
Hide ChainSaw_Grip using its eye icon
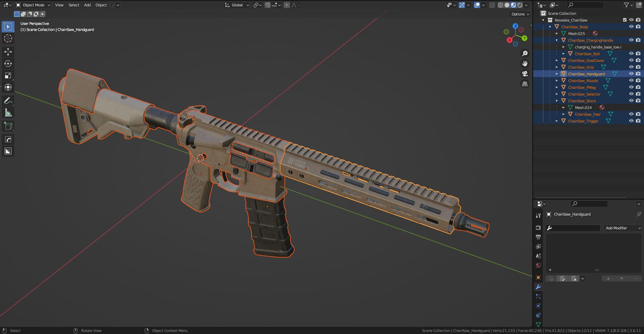coord(631,67)
